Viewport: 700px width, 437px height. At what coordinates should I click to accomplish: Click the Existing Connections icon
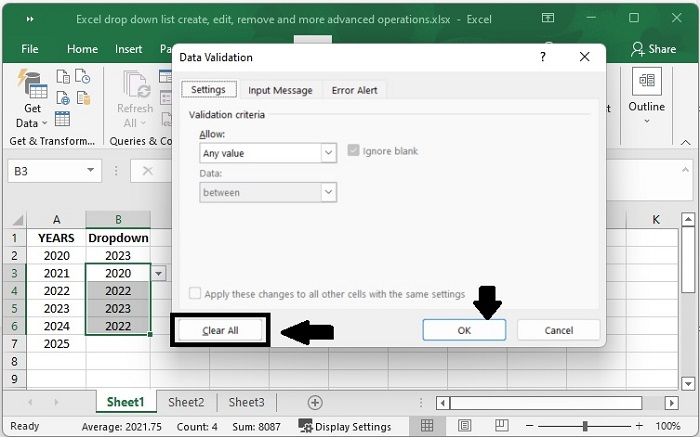[x=83, y=98]
